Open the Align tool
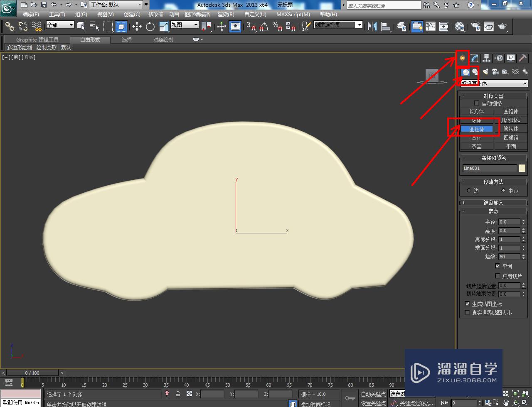The height and width of the screenshot is (407, 532). pos(386,27)
